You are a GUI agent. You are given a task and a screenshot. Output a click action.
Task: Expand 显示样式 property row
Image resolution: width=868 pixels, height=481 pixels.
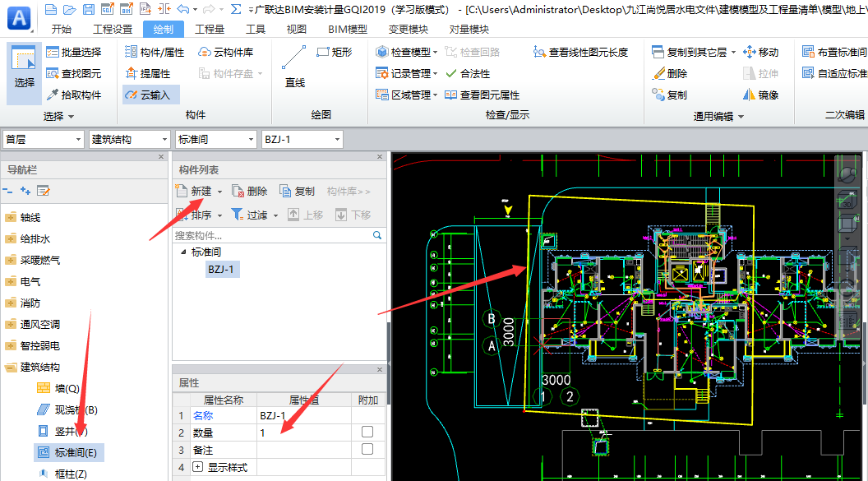197,467
